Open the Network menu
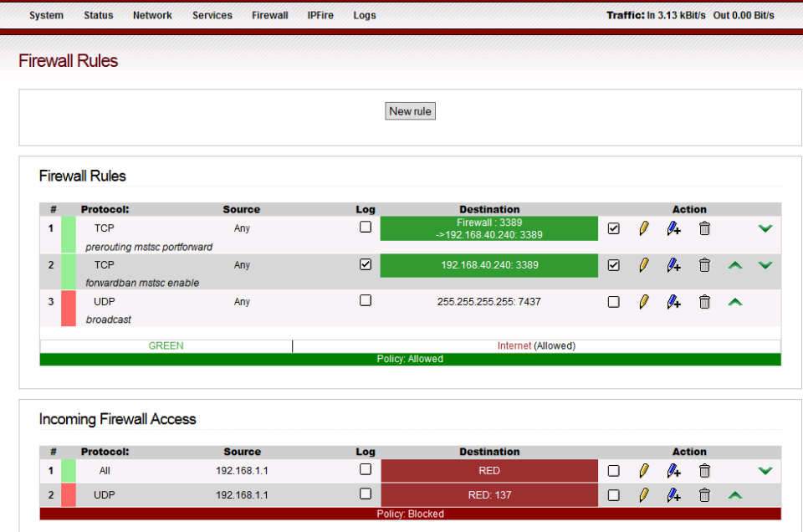The width and height of the screenshot is (803, 532). tap(152, 15)
